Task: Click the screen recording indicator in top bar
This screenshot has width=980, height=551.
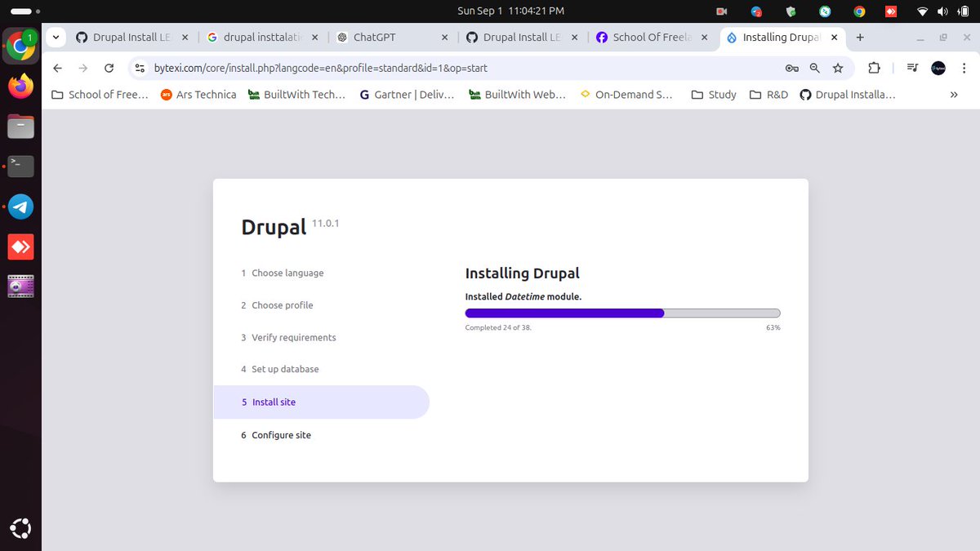Action: (x=722, y=11)
